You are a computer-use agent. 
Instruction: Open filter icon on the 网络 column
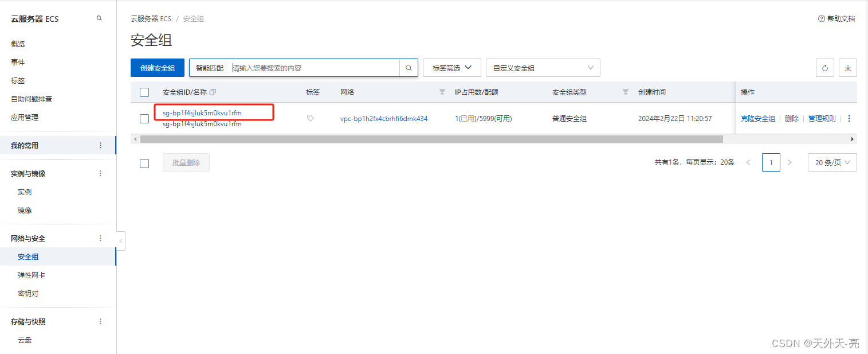click(x=442, y=92)
